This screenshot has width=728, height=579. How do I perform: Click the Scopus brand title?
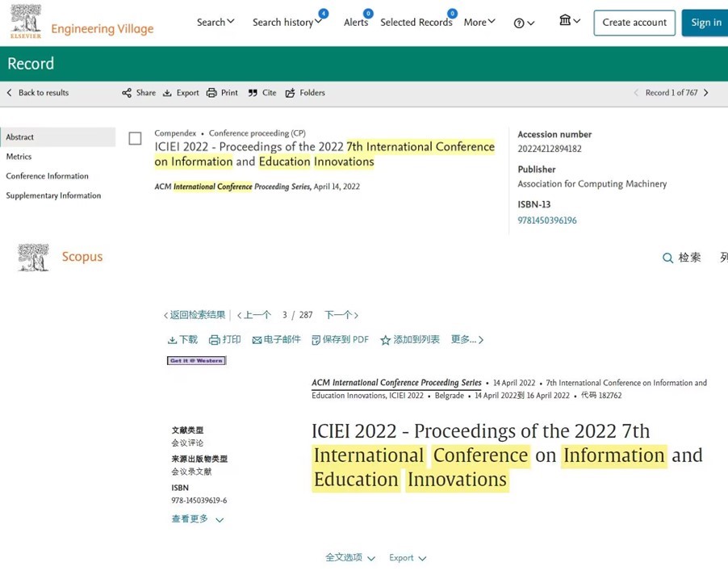tap(82, 257)
